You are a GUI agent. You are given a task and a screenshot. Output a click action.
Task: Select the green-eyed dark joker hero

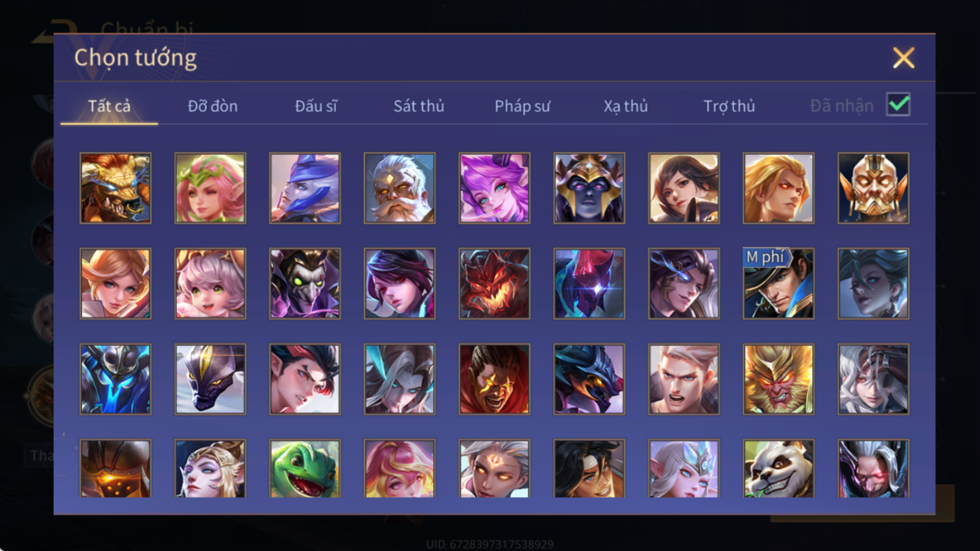tap(305, 284)
